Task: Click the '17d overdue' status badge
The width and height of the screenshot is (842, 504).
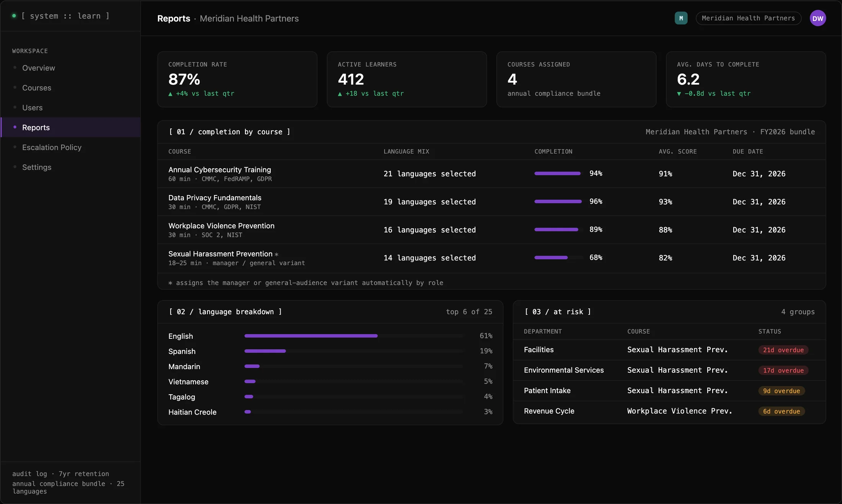Action: click(783, 370)
